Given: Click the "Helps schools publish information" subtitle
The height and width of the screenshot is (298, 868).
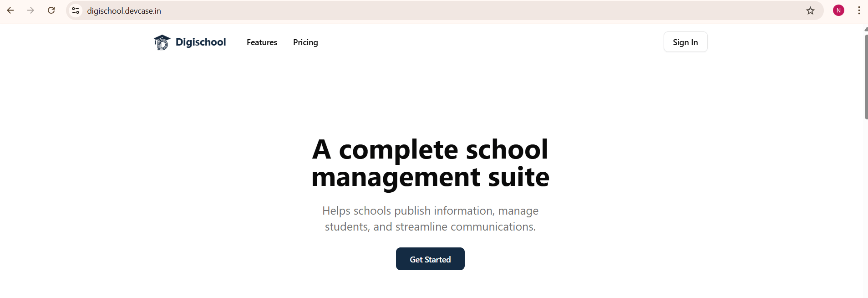Looking at the screenshot, I should pos(430,211).
